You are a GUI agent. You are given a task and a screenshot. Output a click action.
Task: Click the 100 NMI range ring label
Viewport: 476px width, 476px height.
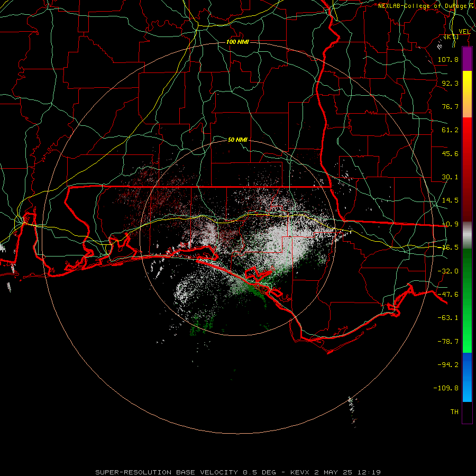(x=237, y=42)
